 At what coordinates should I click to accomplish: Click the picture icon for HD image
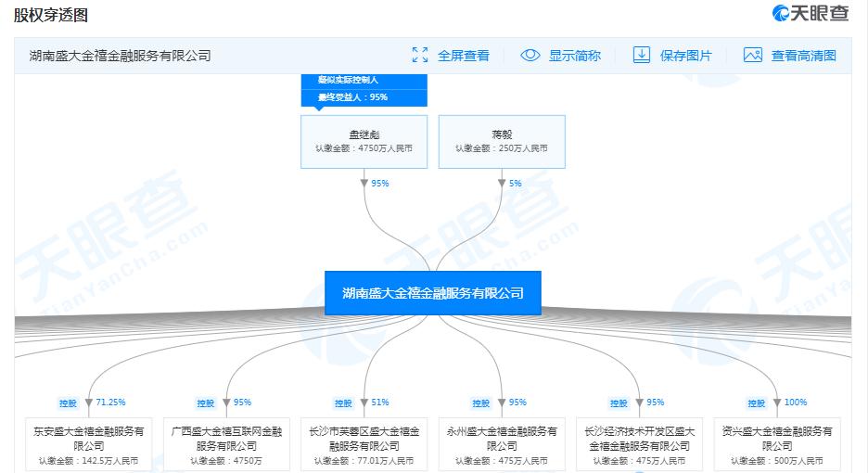tap(752, 55)
